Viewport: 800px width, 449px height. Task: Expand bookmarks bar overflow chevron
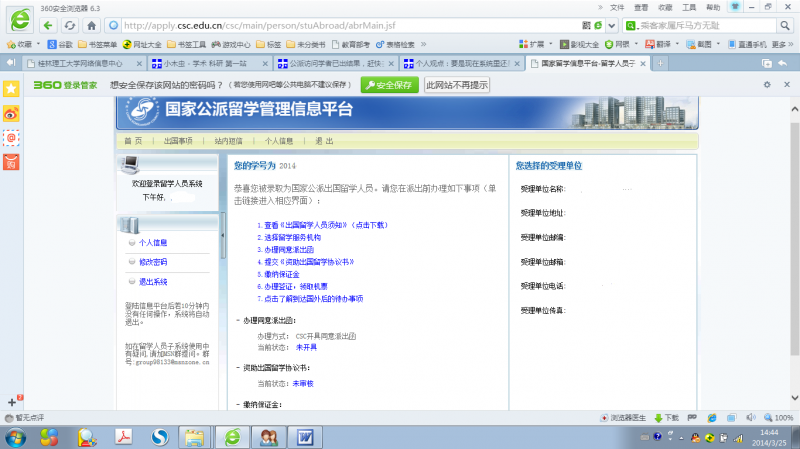point(423,44)
